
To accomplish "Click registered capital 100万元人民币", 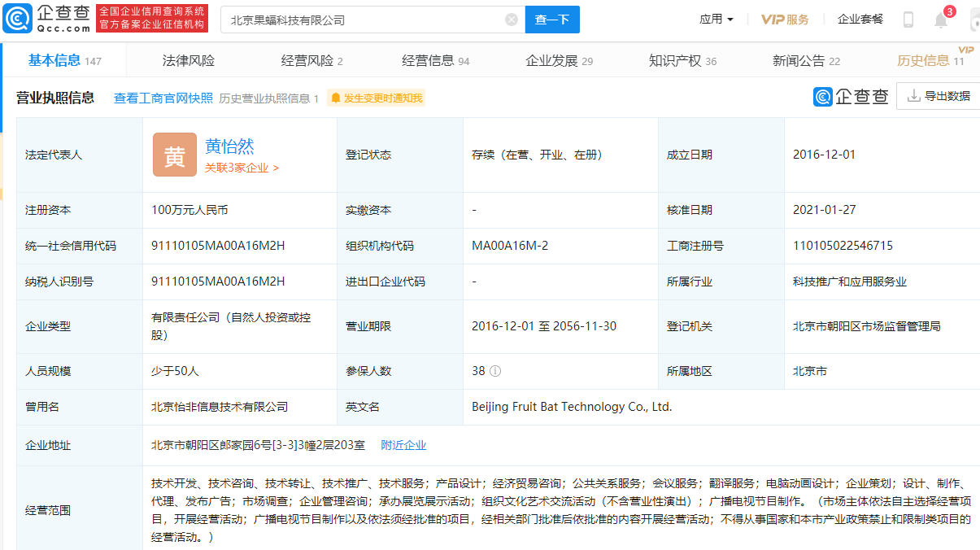I will (189, 210).
